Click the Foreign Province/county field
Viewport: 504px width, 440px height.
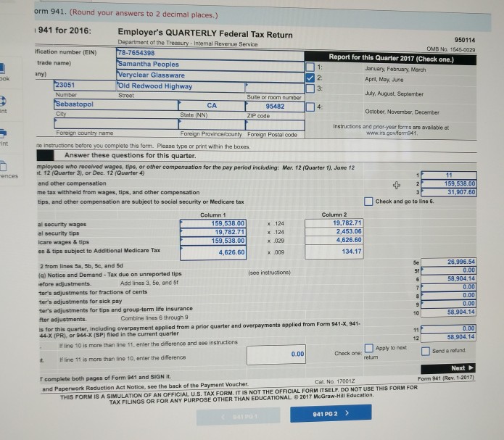212,124
